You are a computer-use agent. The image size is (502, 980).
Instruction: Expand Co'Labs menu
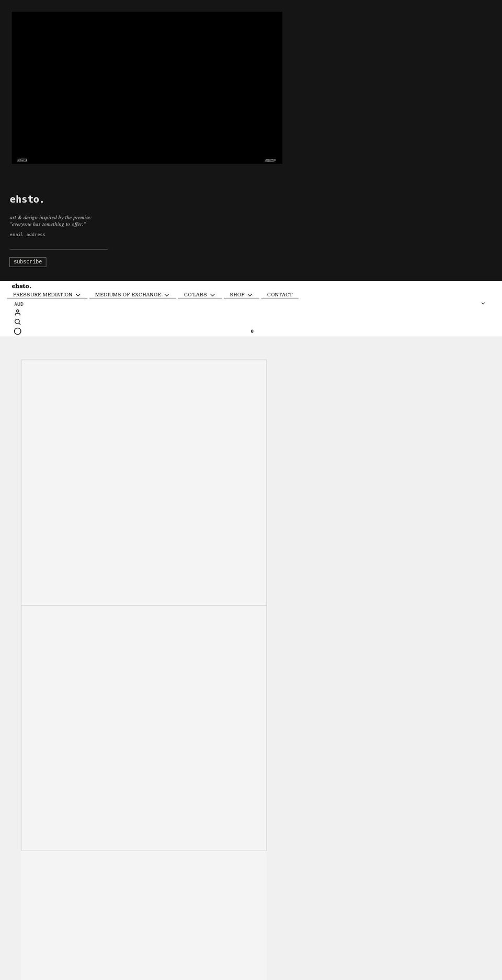(x=200, y=295)
